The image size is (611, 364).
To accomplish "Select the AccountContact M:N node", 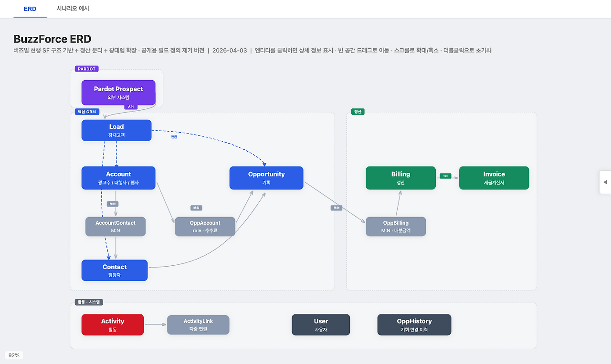I will (x=116, y=227).
